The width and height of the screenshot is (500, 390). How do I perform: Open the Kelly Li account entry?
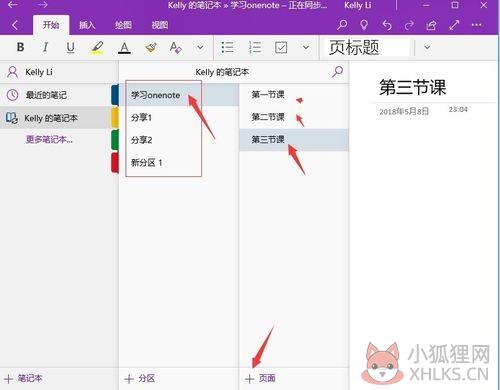(59, 72)
